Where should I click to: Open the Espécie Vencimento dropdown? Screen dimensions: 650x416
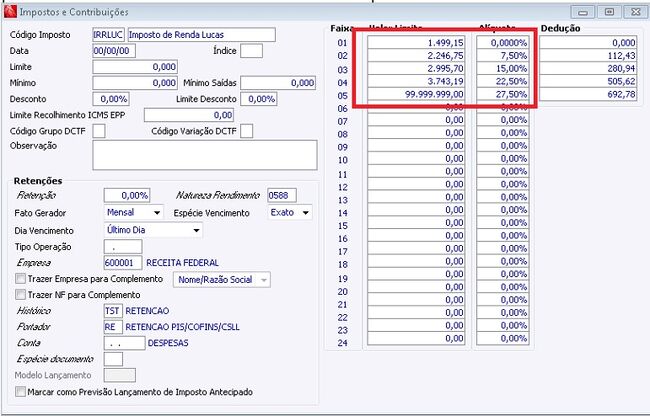tap(290, 213)
